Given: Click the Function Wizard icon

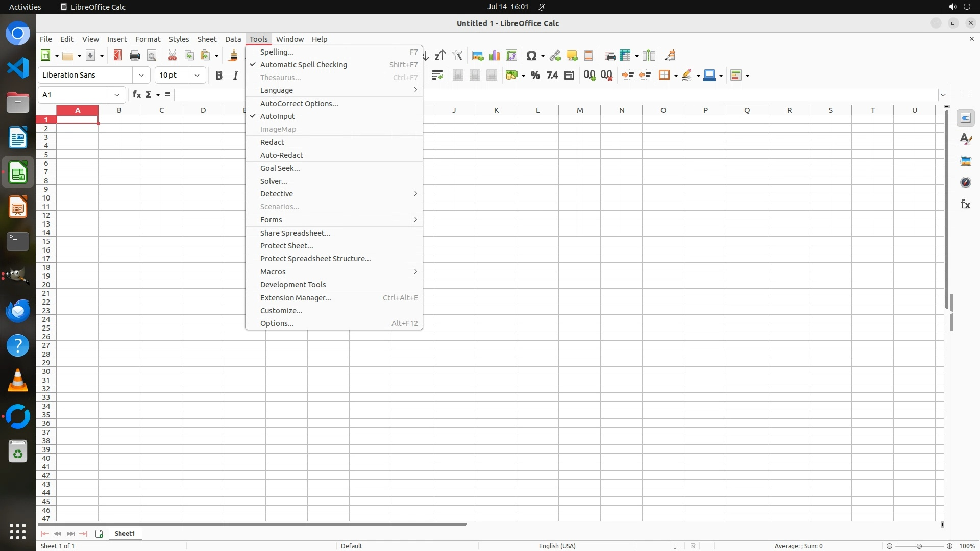Looking at the screenshot, I should click(136, 95).
